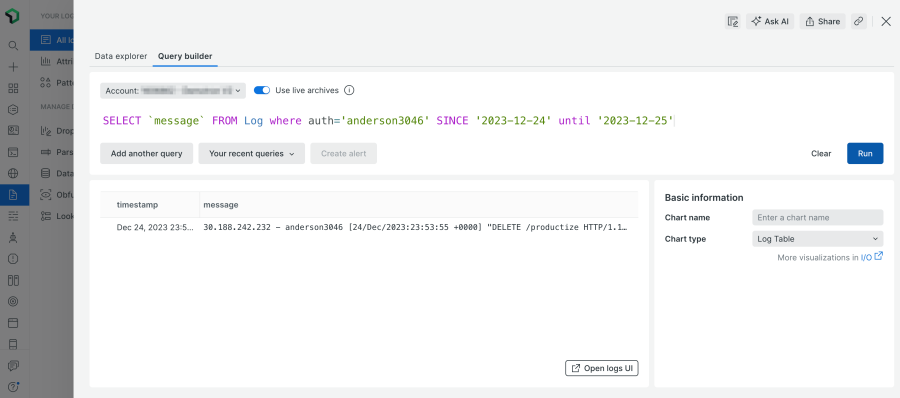Screen dimensions: 900x398
Task: Click the Basic information heading
Action: pyautogui.click(x=704, y=198)
